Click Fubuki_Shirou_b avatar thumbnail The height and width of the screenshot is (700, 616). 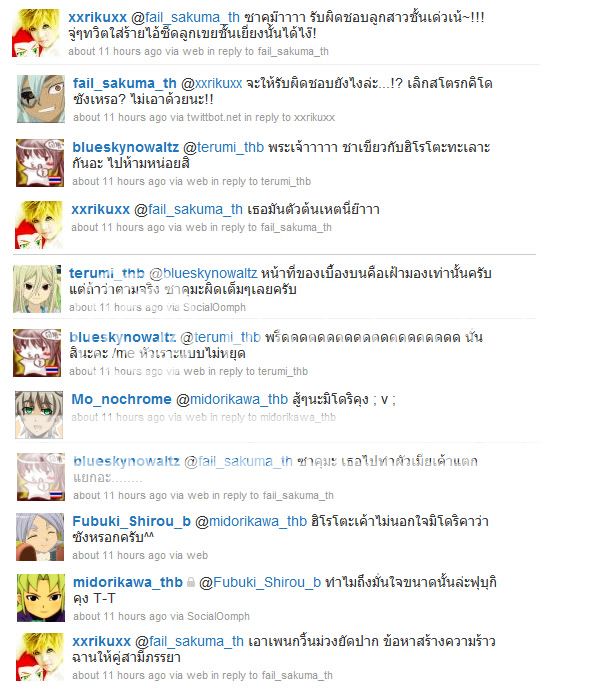click(x=40, y=537)
